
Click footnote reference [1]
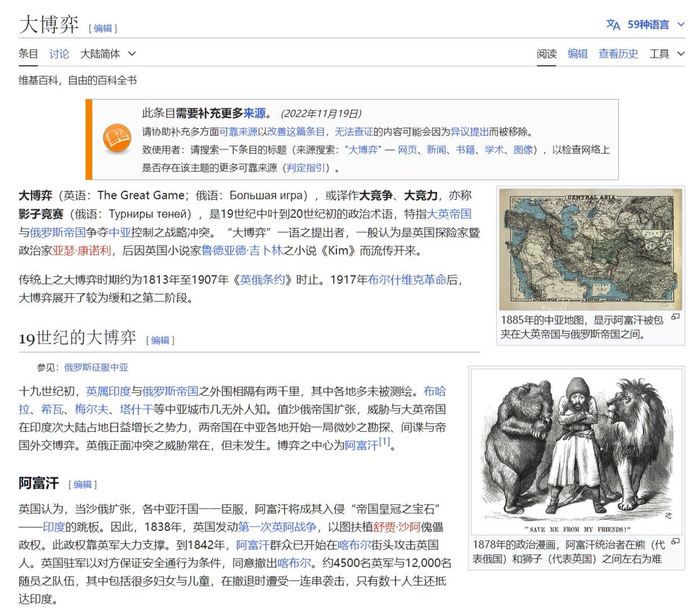pos(385,442)
